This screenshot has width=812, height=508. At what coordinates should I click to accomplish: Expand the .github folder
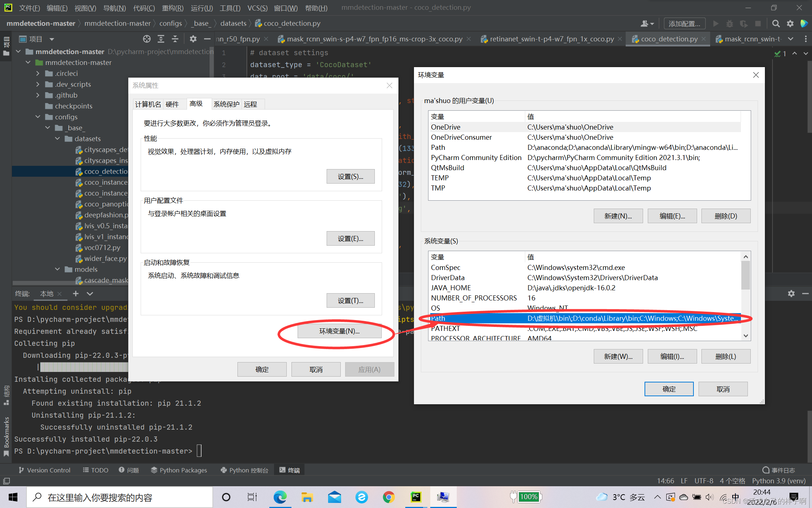pyautogui.click(x=38, y=95)
